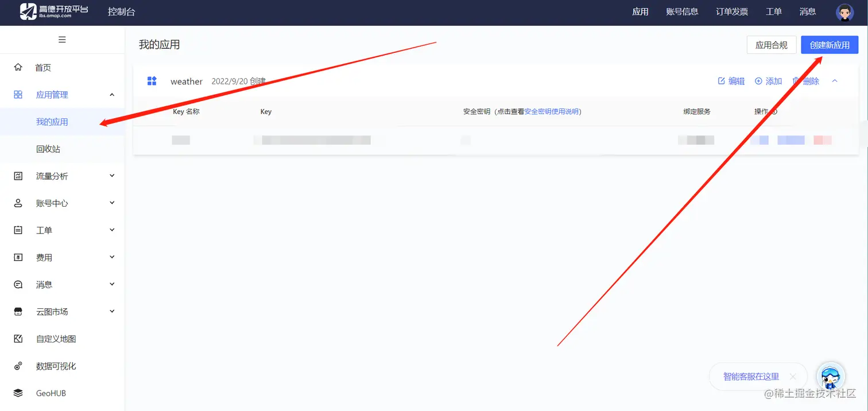The width and height of the screenshot is (868, 411).
Task: Open 账号信息 in the top navigation
Action: click(x=682, y=11)
